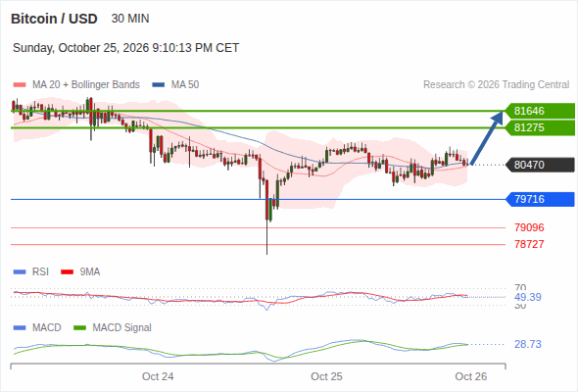
Task: Click the 79716 pivot price tag
Action: 540,199
